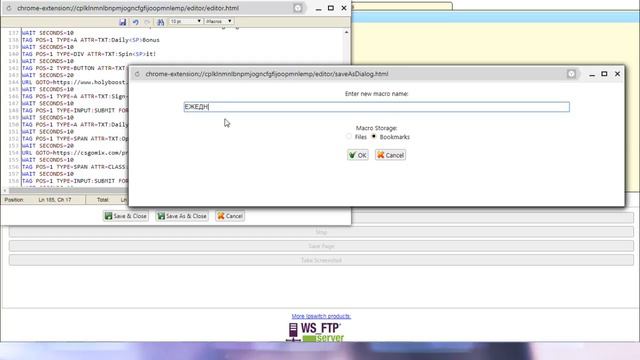Close the saveAsDialog window
640x360 pixels.
(x=617, y=74)
